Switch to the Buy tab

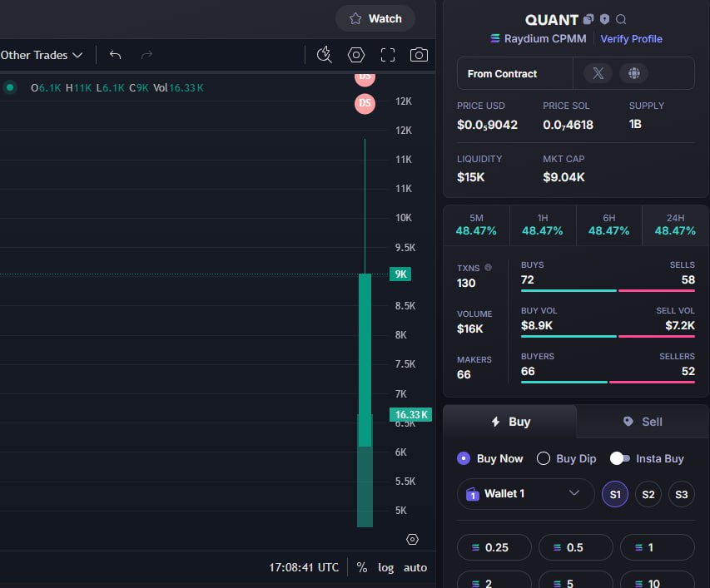[510, 422]
